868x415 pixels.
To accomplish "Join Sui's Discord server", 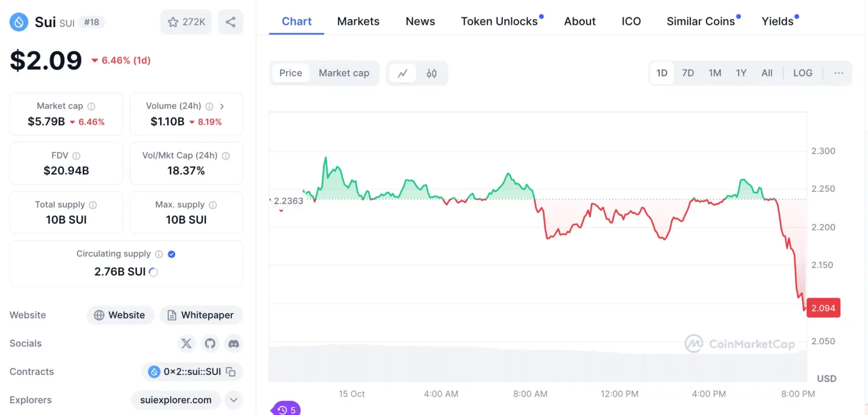I will click(x=233, y=343).
